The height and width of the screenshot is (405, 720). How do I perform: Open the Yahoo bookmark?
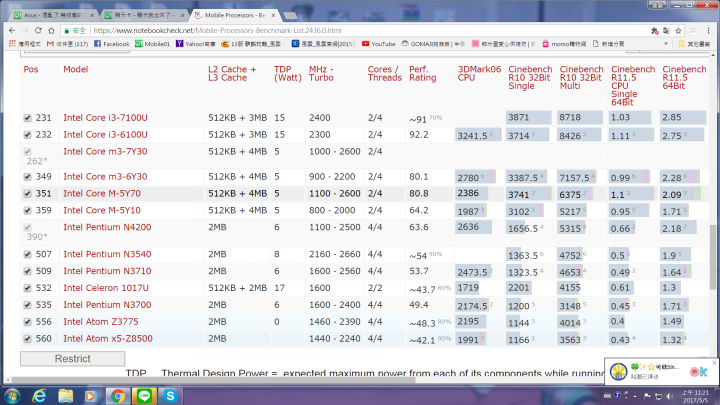[x=196, y=44]
